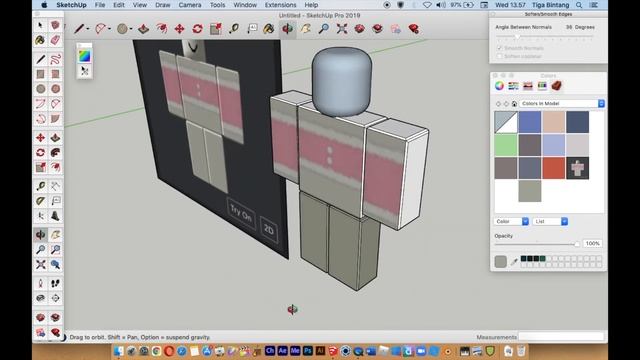Expand the Circle shape tool dropdown arrow

click(131, 29)
